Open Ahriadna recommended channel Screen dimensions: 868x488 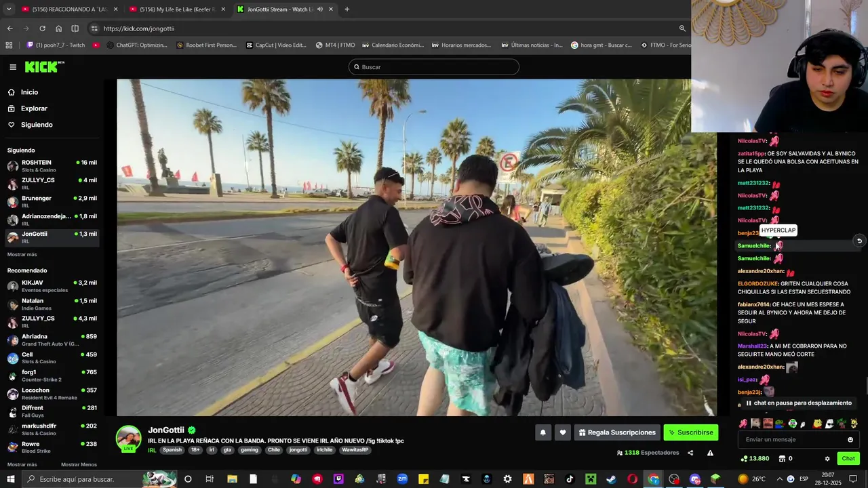tap(52, 340)
